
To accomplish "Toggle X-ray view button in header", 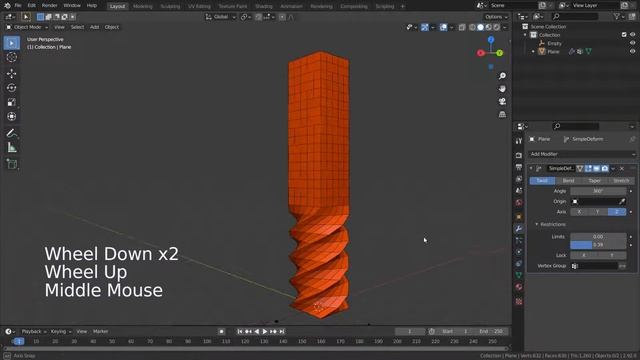I will click(462, 27).
